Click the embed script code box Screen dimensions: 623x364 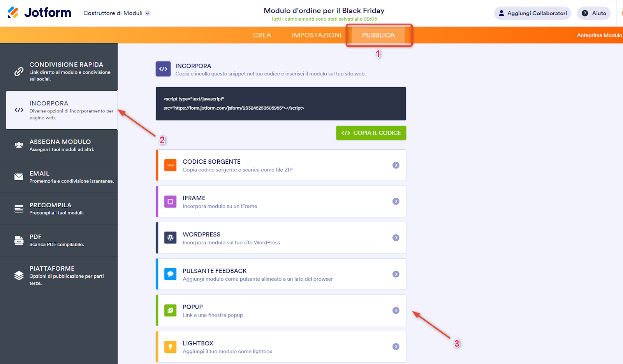tap(281, 103)
